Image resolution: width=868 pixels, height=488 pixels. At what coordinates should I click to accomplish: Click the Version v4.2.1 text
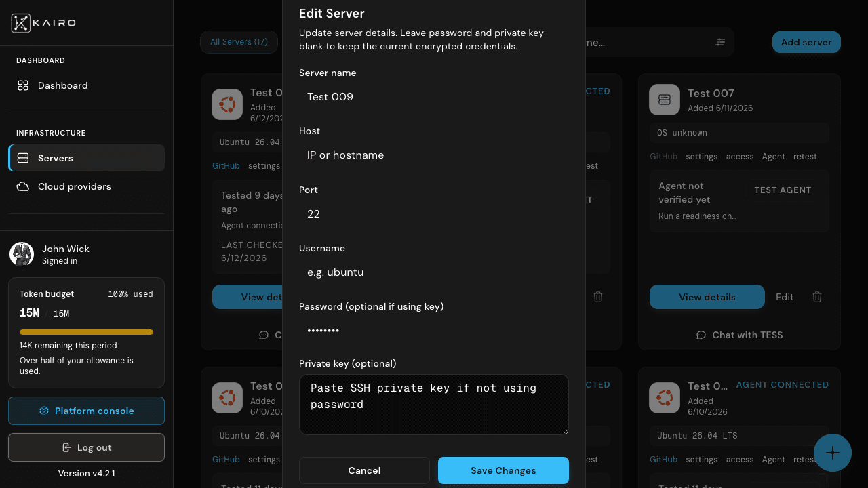(x=86, y=473)
